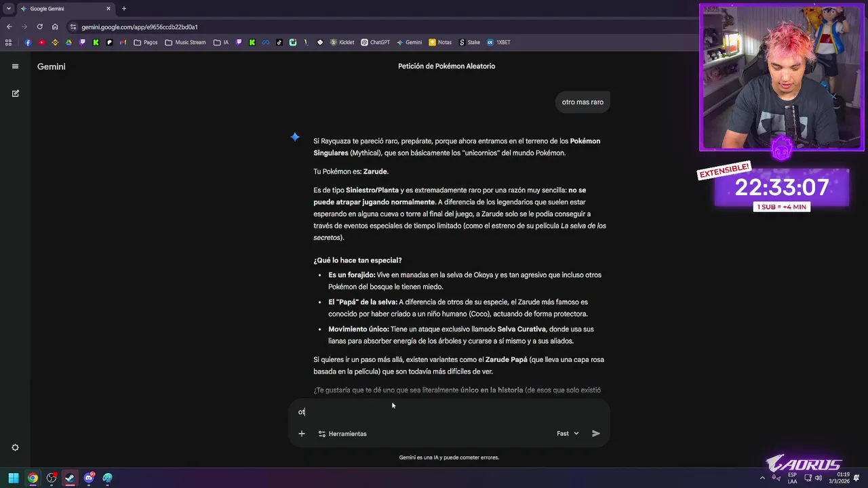Switch to Chrome in the taskbar
The height and width of the screenshot is (488, 868).
[33, 478]
